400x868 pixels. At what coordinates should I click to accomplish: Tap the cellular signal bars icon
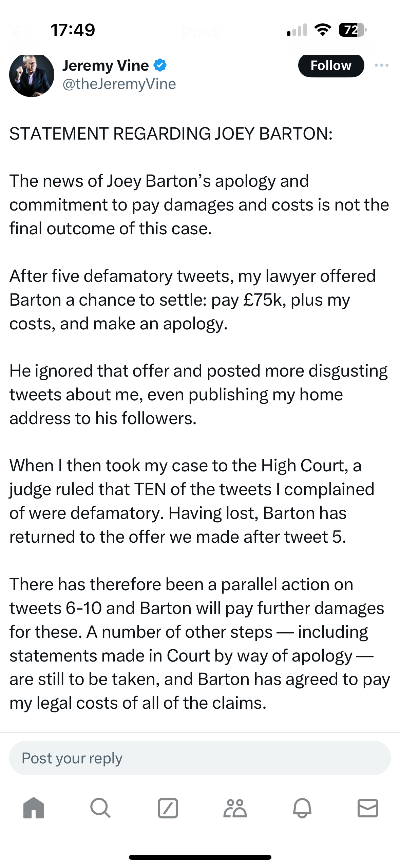pyautogui.click(x=297, y=30)
